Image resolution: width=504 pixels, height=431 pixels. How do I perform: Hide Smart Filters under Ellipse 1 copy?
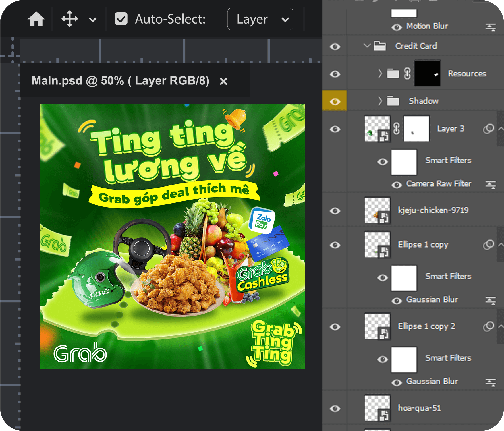[382, 278]
